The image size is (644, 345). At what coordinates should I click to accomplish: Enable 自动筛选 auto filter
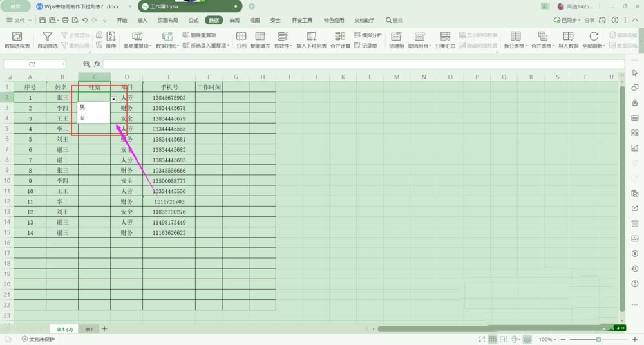[47, 40]
